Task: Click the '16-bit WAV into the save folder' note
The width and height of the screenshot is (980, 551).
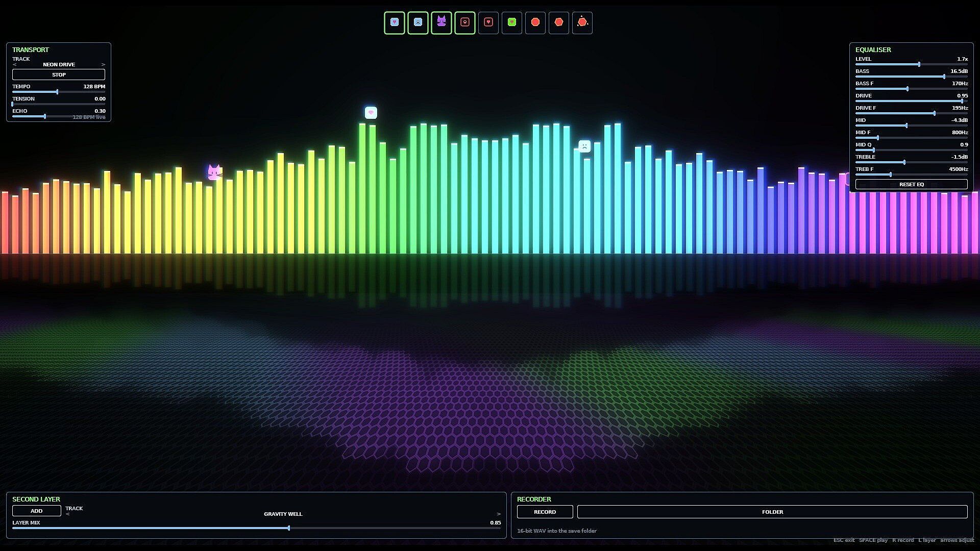Action: point(557,531)
